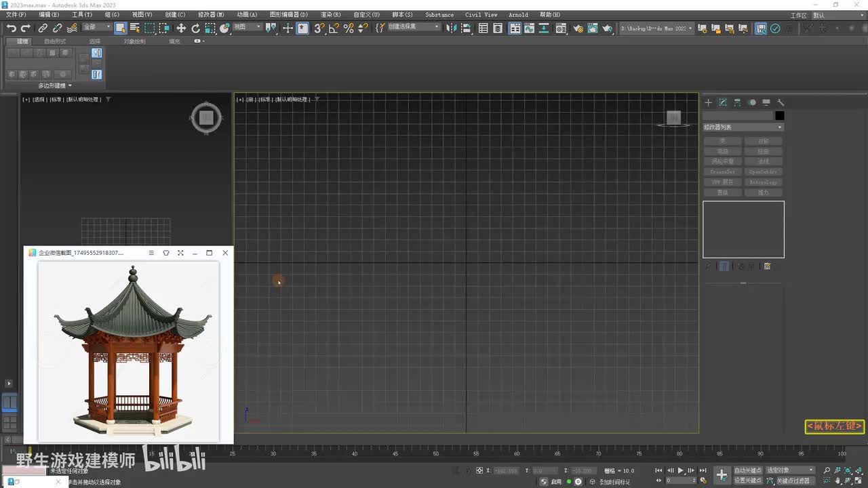Screen dimensions: 868x488
Task: Click Use Pivot Point Center icon
Action: [x=271, y=28]
